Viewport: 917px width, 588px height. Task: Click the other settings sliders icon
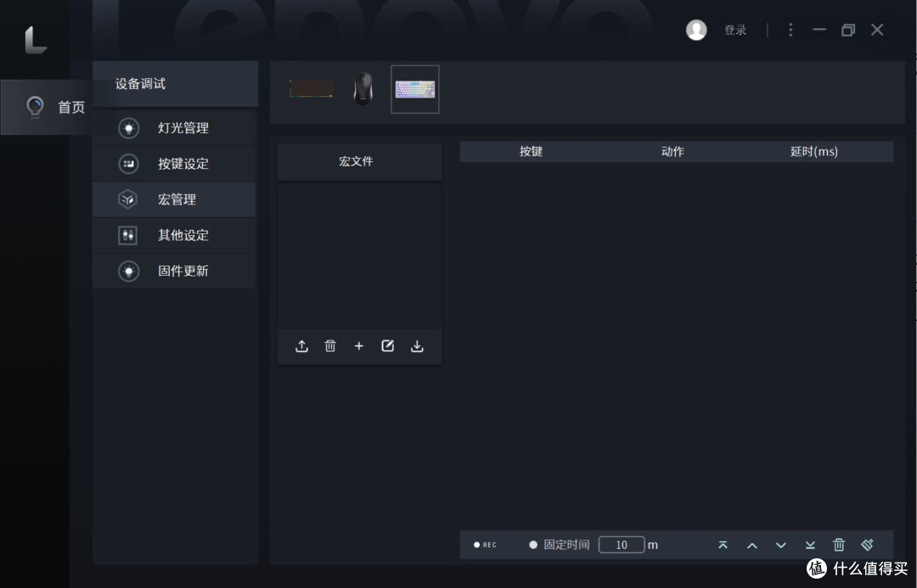(x=128, y=235)
